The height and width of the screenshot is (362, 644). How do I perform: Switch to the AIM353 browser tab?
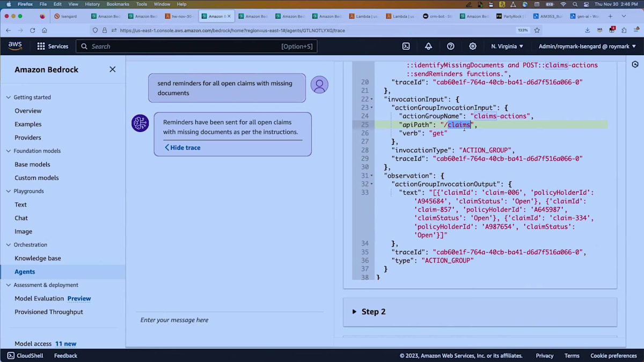547,16
